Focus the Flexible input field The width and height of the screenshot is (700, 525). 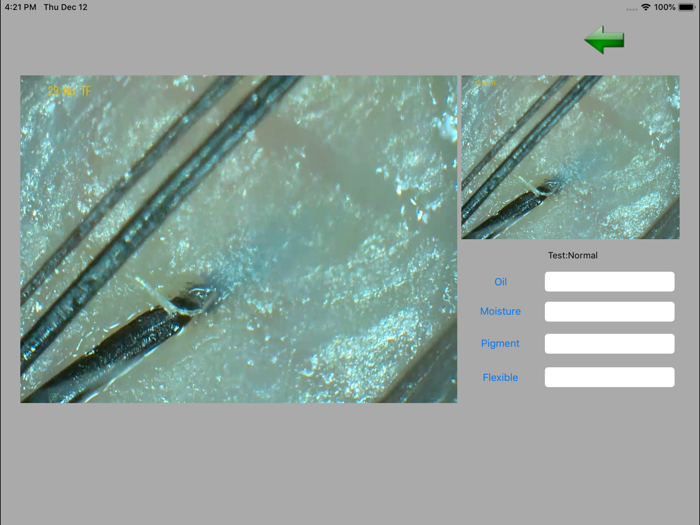click(609, 377)
